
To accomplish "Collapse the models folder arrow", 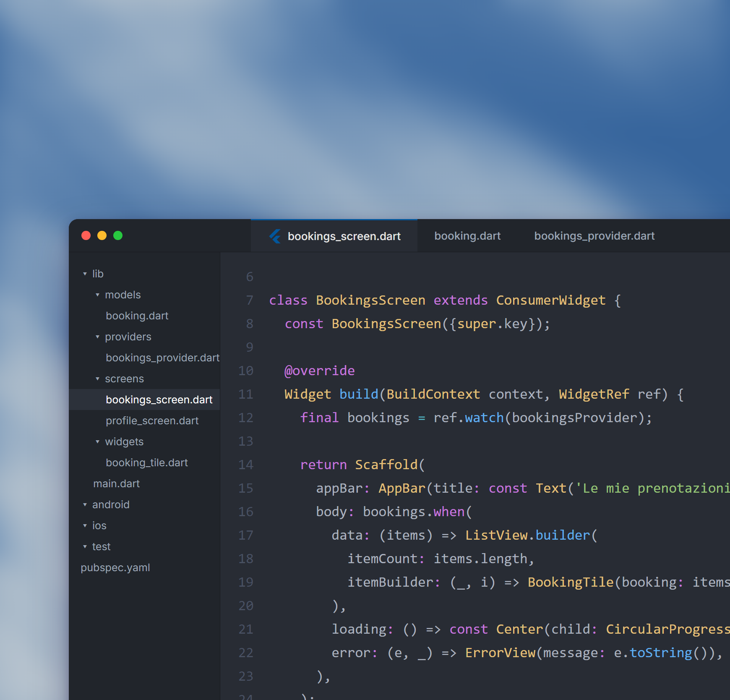I will [x=97, y=295].
